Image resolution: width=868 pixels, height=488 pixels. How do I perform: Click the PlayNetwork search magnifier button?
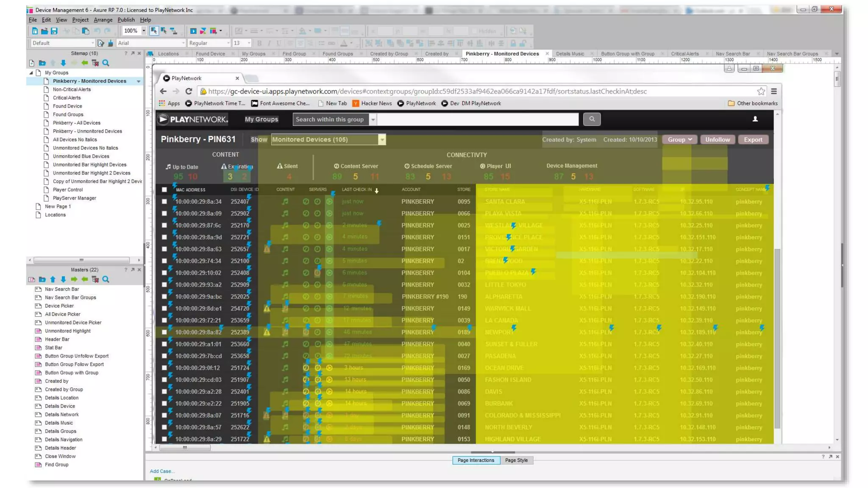[x=592, y=119]
